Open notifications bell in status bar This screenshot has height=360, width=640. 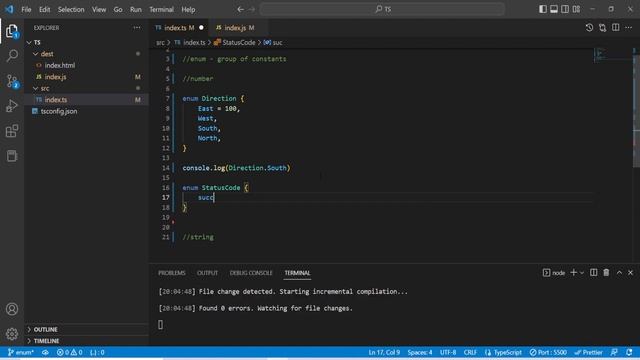pos(629,352)
